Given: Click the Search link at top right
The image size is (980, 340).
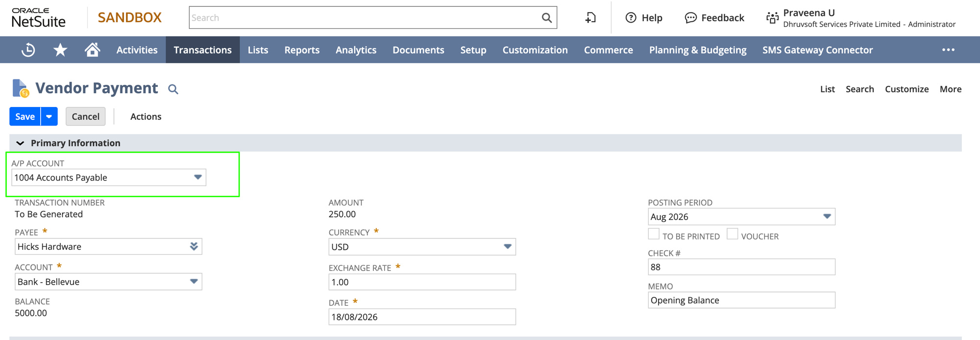Looking at the screenshot, I should point(859,89).
